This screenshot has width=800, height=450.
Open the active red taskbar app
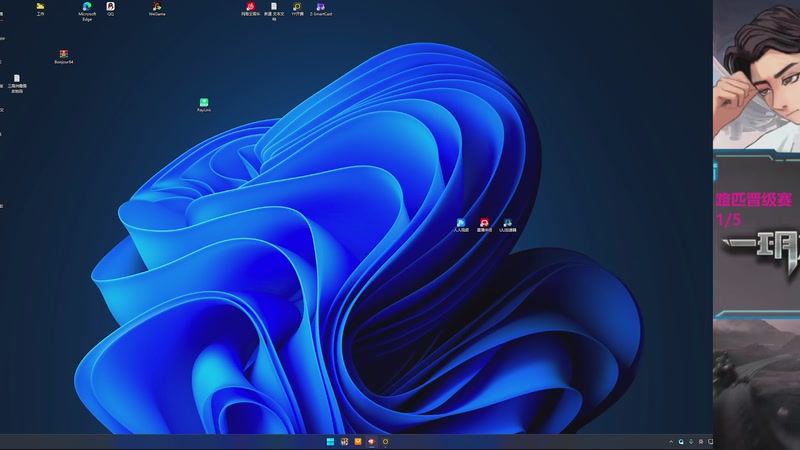click(x=371, y=442)
